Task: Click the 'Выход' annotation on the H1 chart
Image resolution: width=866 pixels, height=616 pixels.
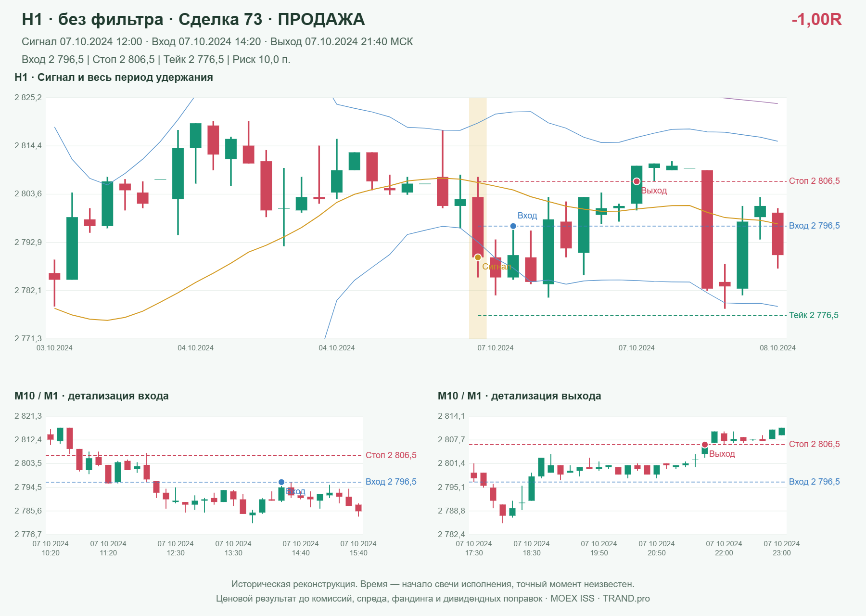Action: point(654,191)
